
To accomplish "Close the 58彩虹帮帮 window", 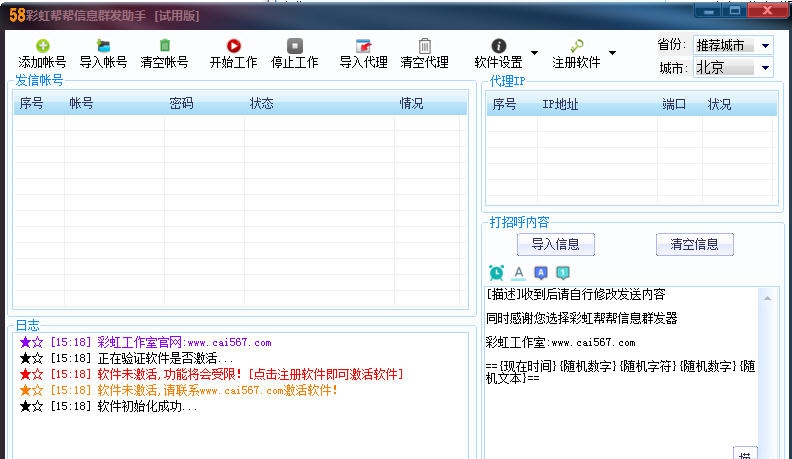I will tap(767, 11).
